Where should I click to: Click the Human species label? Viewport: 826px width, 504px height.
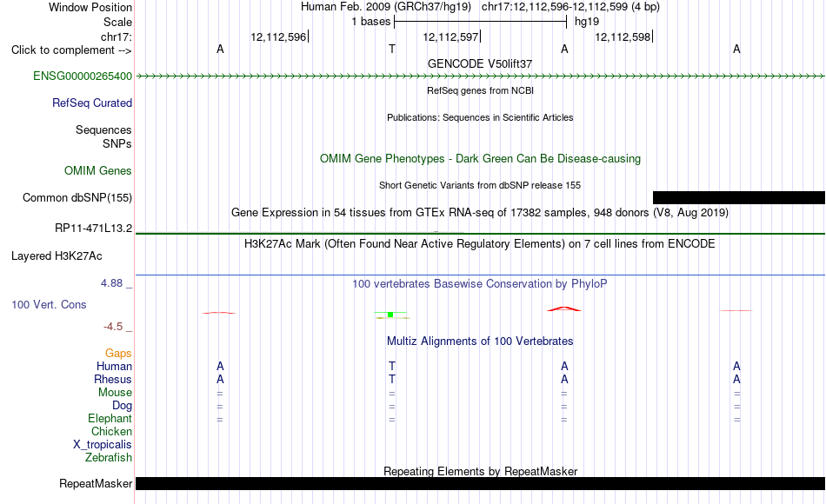pos(114,366)
